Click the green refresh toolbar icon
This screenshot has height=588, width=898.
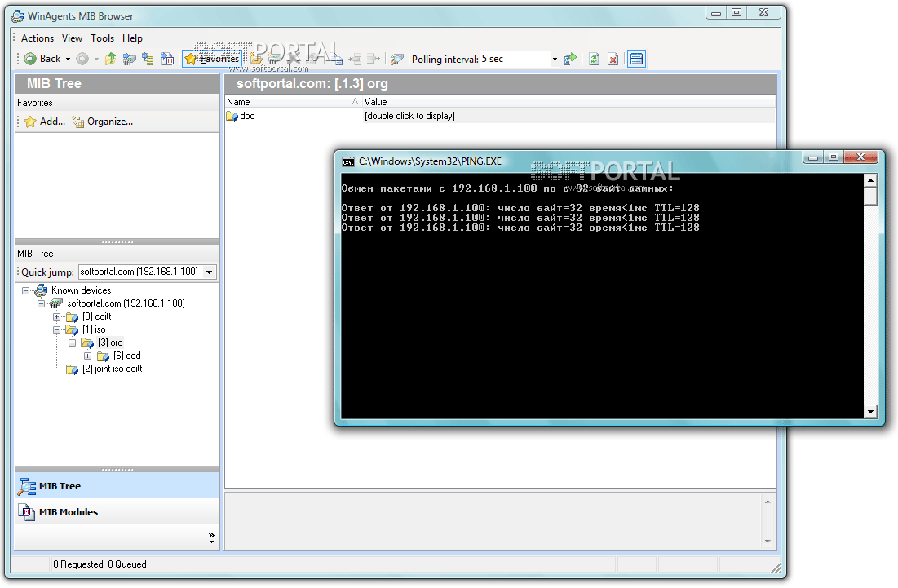pyautogui.click(x=594, y=59)
